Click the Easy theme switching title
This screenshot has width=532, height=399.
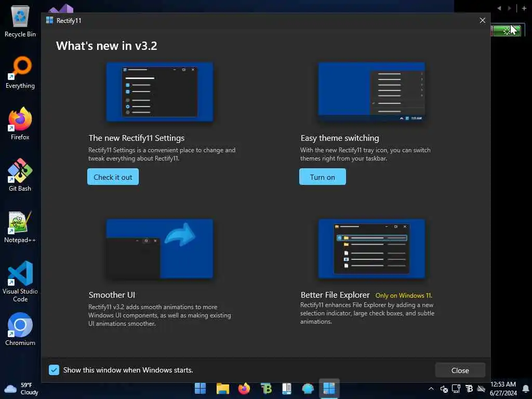pos(340,138)
